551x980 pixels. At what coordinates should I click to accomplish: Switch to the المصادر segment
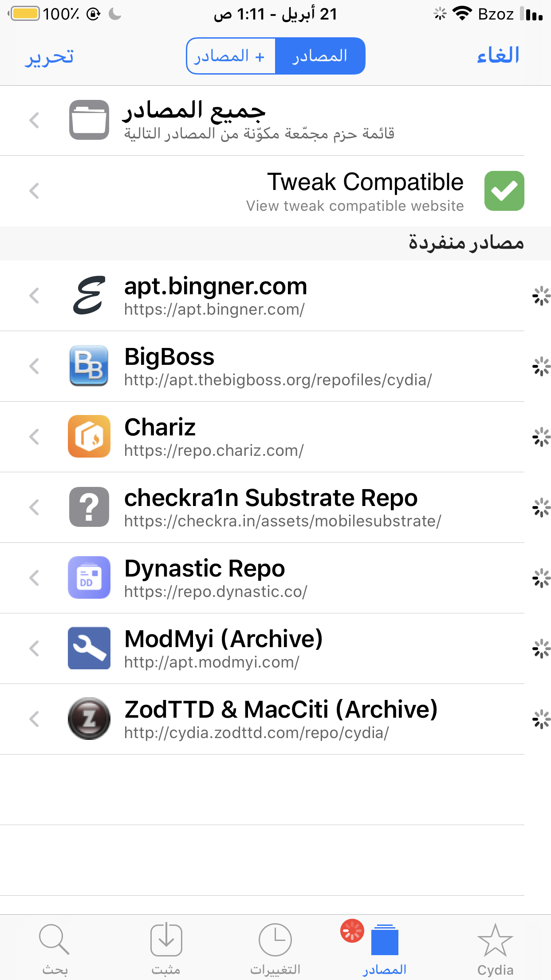[x=320, y=56]
